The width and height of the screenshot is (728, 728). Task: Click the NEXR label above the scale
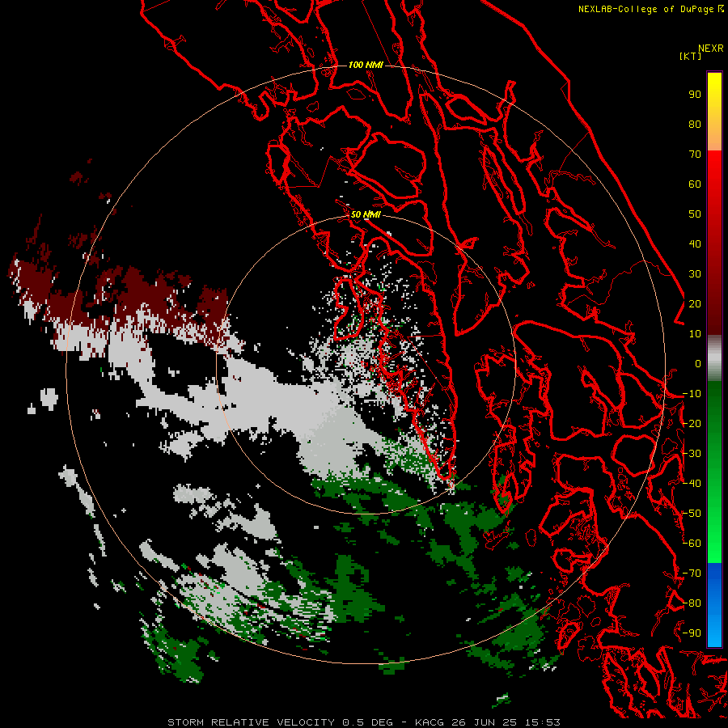click(x=711, y=49)
